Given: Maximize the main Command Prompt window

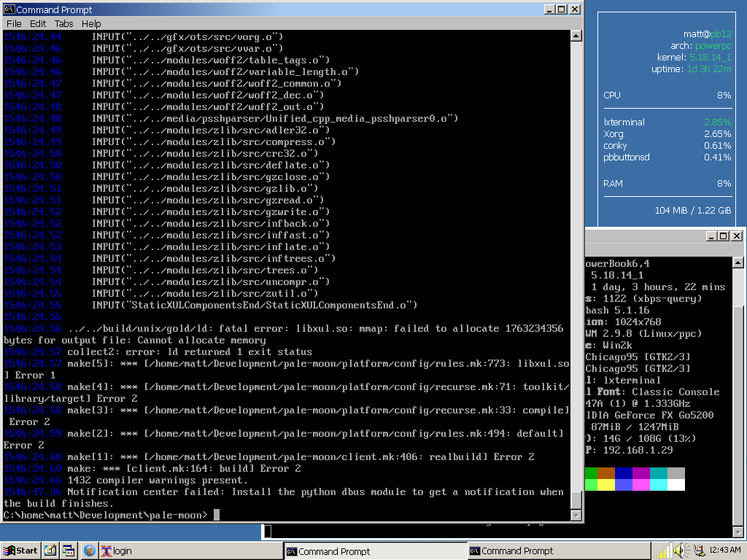Looking at the screenshot, I should [x=562, y=9].
